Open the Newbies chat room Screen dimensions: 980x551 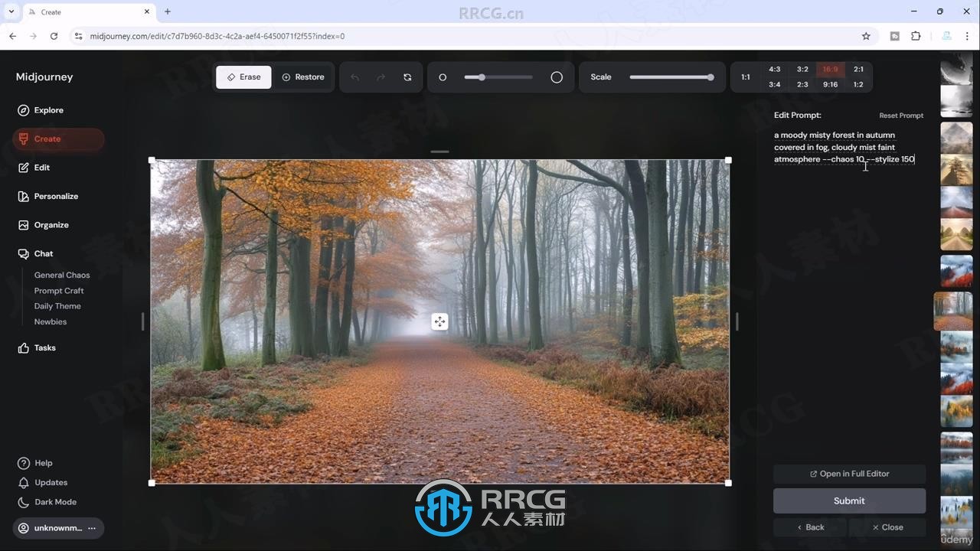pyautogui.click(x=51, y=321)
